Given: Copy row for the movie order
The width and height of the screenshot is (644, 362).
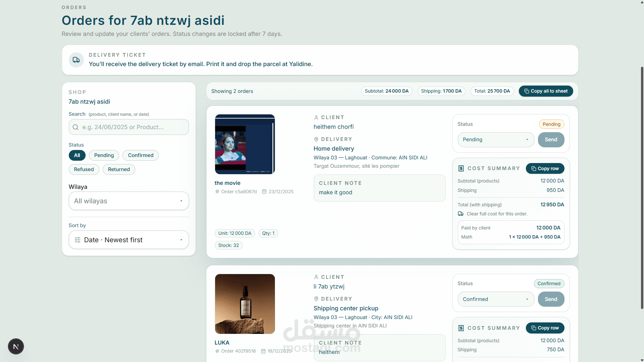Looking at the screenshot, I should pos(545,168).
